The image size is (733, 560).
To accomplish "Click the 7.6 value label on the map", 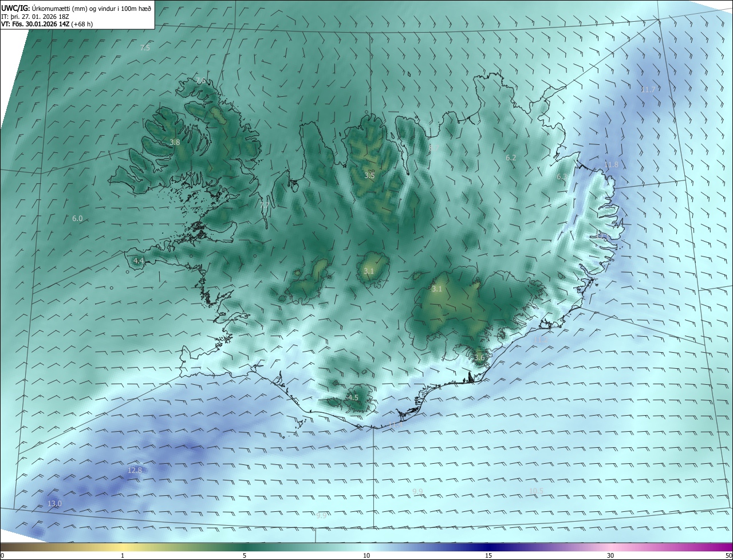I will (200, 81).
